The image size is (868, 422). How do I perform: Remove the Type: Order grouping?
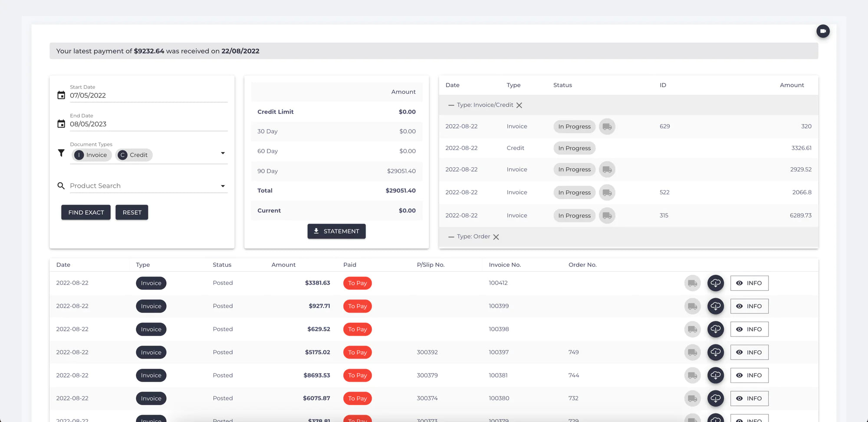[x=496, y=237]
